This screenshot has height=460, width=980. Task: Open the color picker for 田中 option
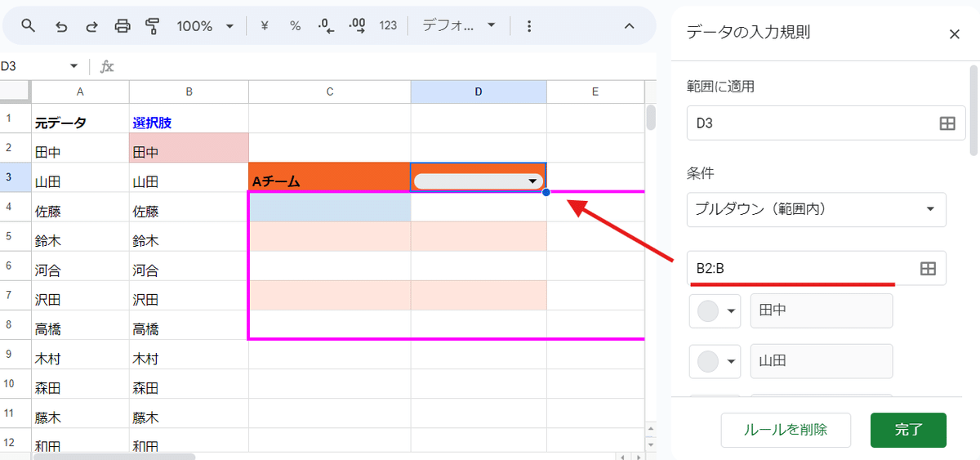[715, 311]
